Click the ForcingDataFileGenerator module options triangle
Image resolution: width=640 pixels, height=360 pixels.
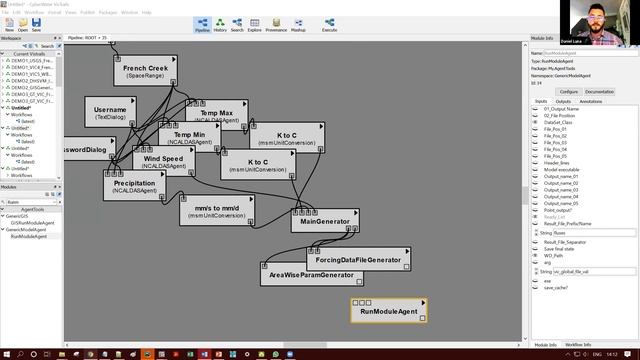click(x=407, y=251)
